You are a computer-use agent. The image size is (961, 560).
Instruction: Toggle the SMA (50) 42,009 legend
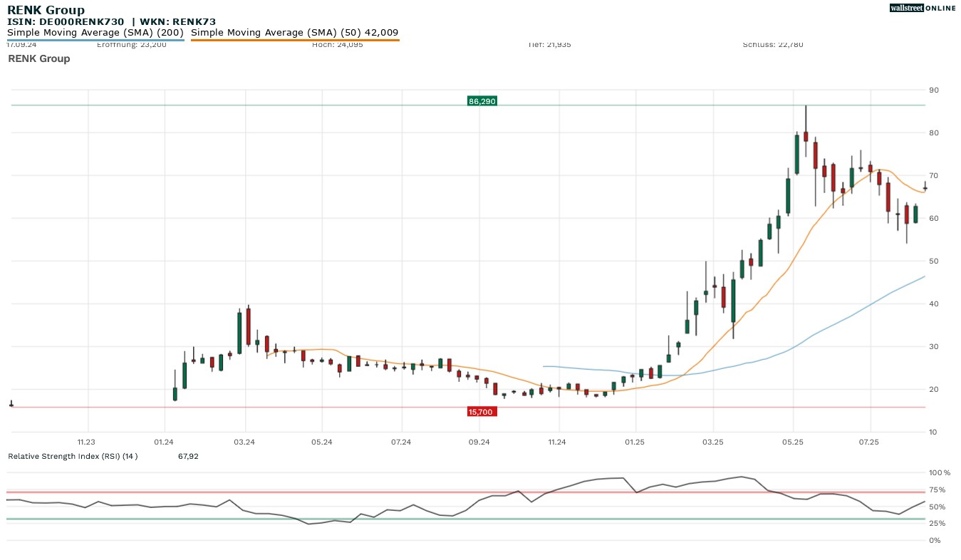[295, 33]
